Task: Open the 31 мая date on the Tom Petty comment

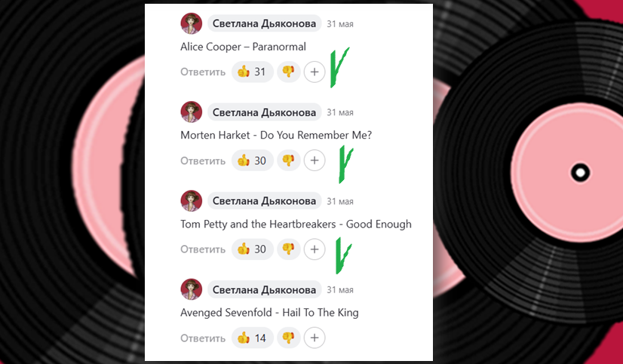Action: (340, 201)
